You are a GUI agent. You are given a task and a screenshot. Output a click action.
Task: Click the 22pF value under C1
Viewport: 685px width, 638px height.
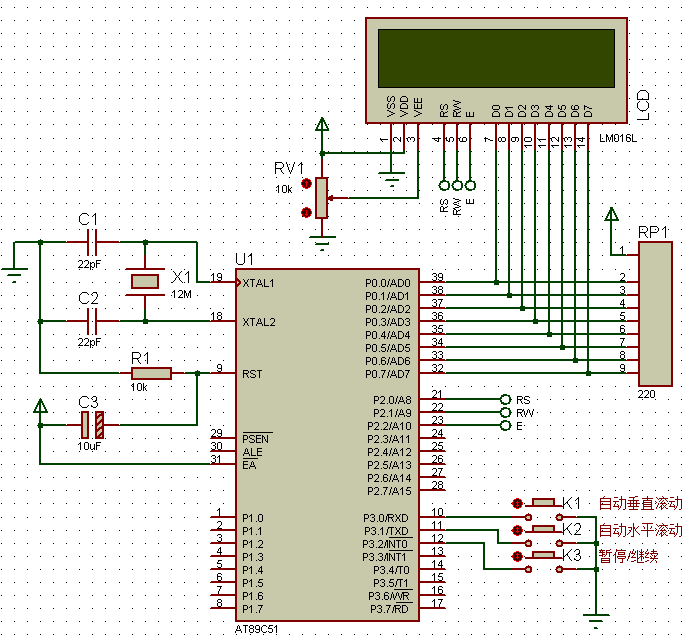(x=89, y=264)
